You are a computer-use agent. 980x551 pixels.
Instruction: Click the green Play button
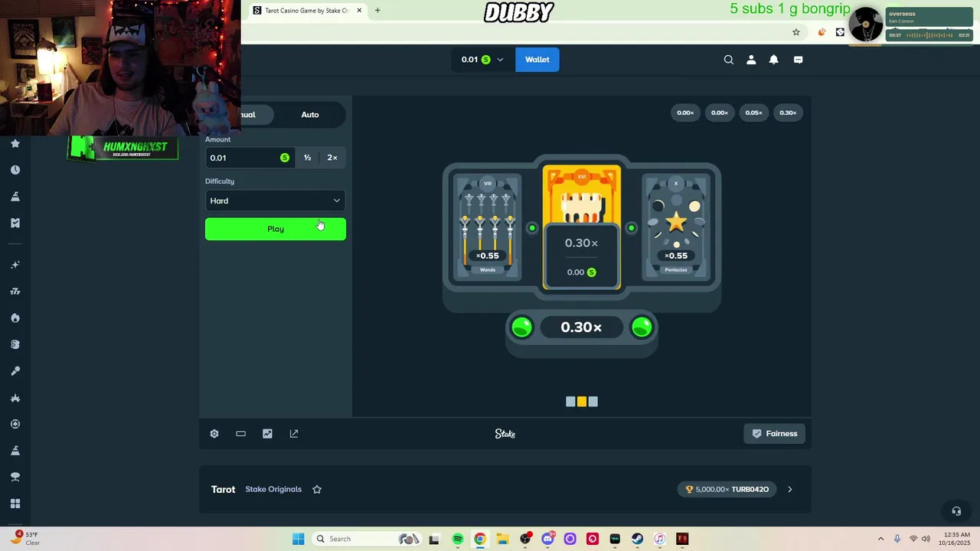[x=276, y=229]
